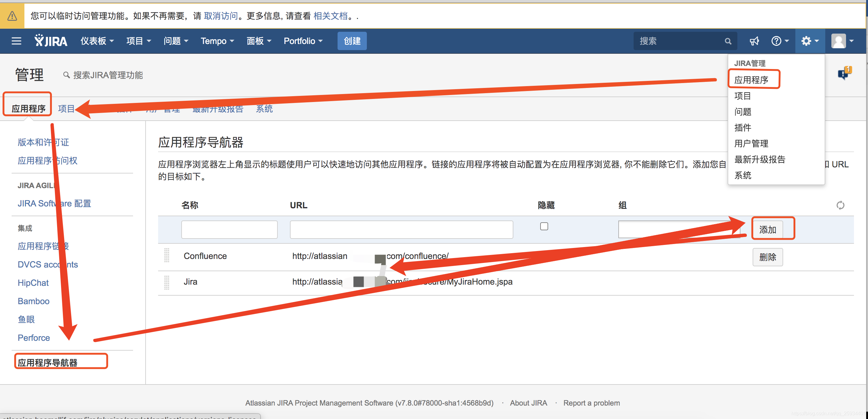Select 项目 in the gear dropdown

pos(742,96)
